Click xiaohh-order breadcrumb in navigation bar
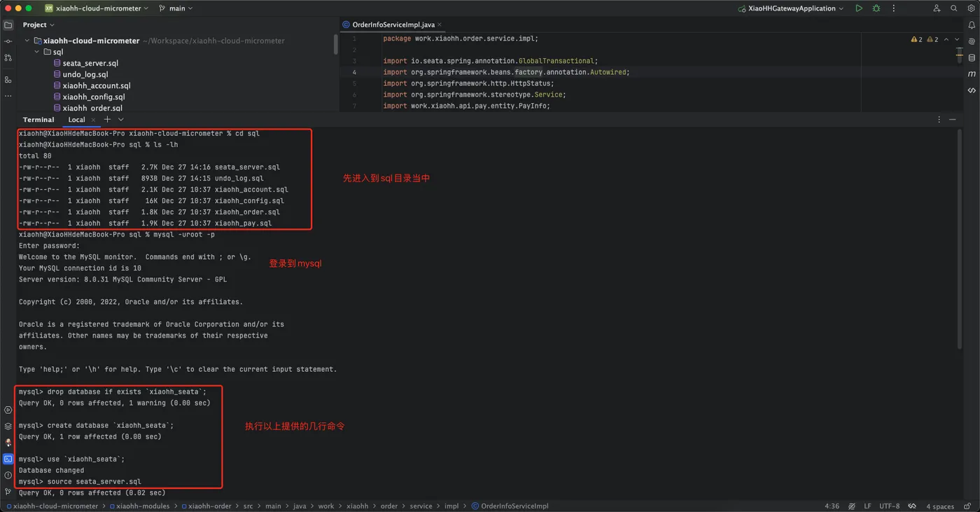 pyautogui.click(x=206, y=506)
